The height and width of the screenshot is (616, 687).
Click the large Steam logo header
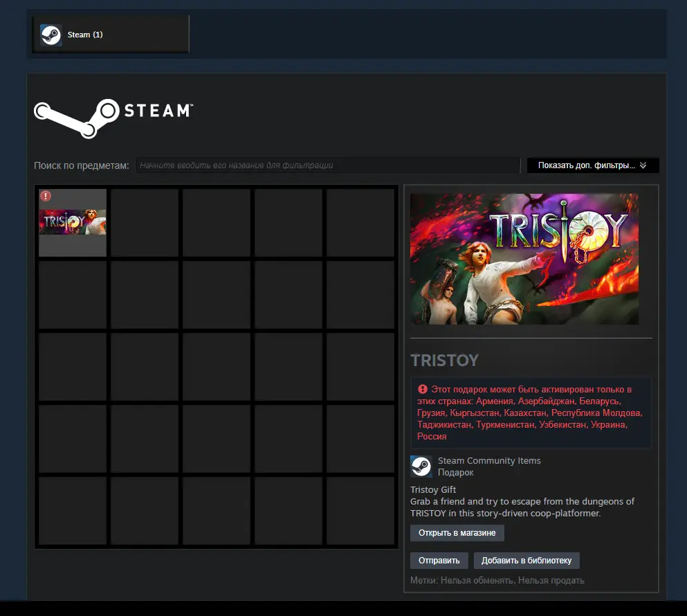(x=113, y=118)
